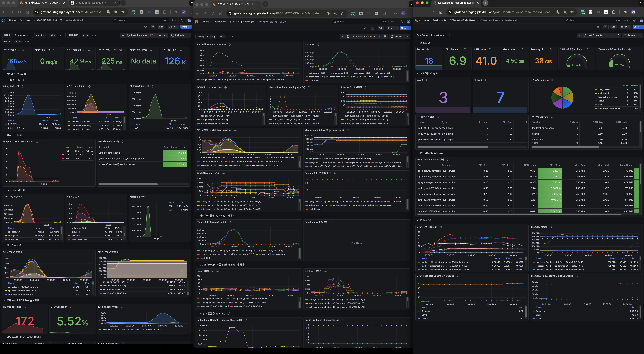Viewport: 644px width, 354px height.
Task: Switch to the CloudBeaver Community tab
Action: click(x=91, y=3)
